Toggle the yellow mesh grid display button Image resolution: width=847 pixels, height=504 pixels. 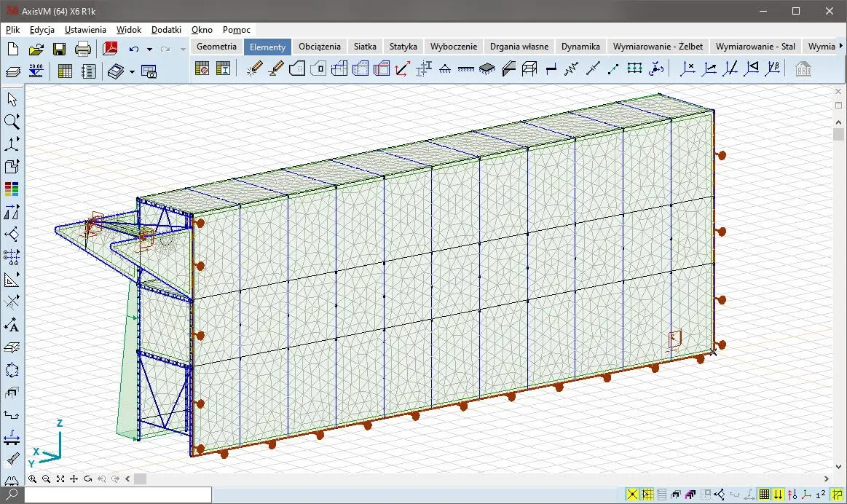[764, 495]
